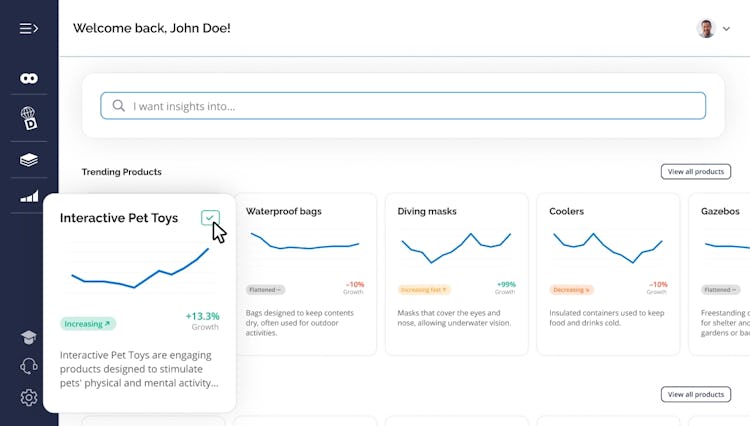The image size is (750, 426).
Task: Toggle the Interactive Pet Toys checkbox
Action: [210, 218]
